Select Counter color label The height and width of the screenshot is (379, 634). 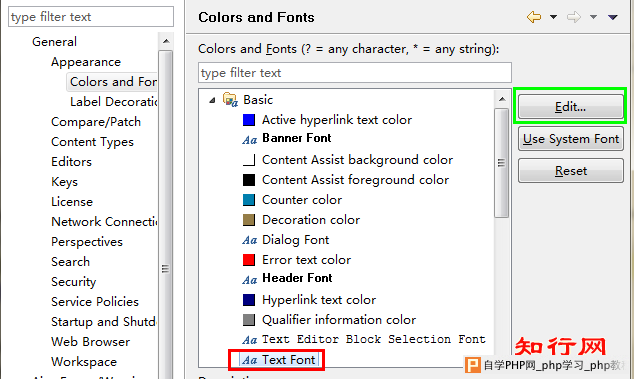tap(302, 200)
